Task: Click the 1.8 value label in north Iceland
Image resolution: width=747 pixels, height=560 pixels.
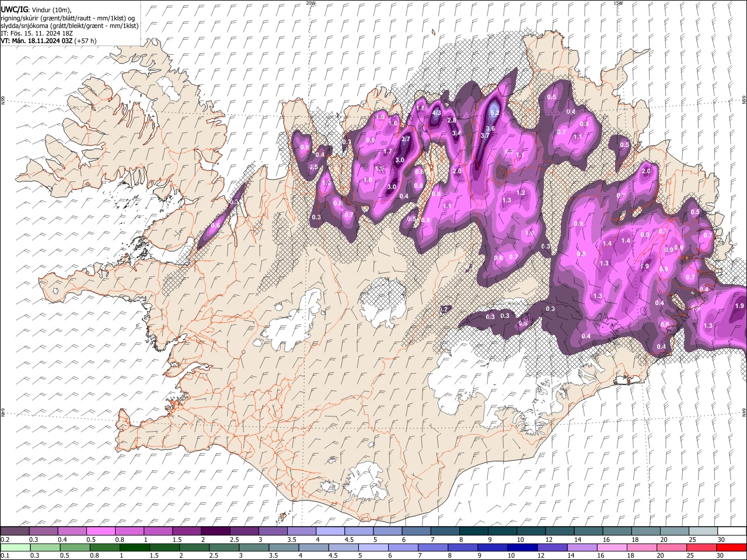Action: (420, 108)
